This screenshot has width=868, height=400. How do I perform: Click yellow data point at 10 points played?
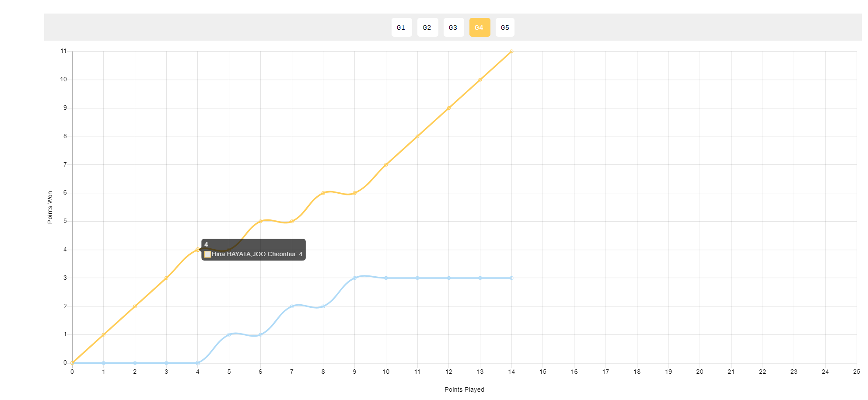(386, 165)
